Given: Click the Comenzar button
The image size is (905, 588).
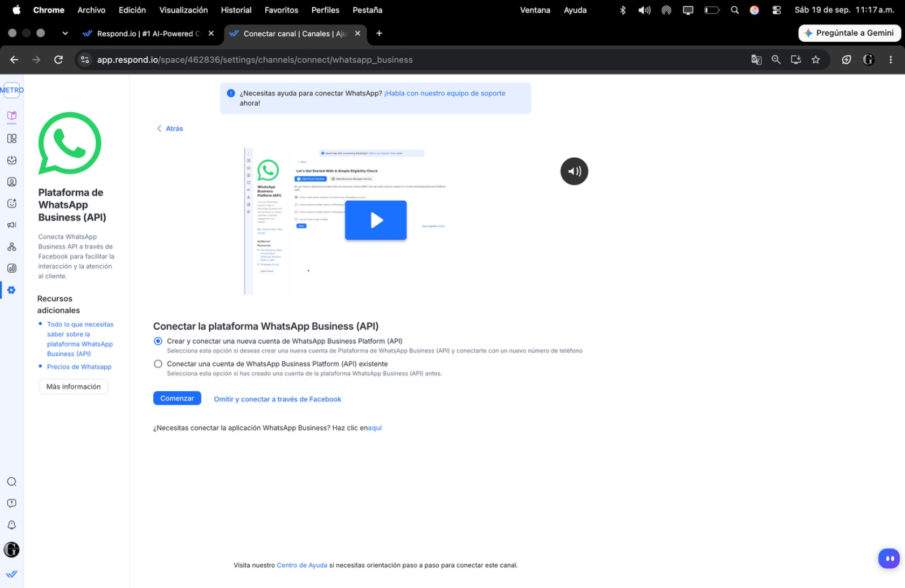Looking at the screenshot, I should (x=177, y=399).
